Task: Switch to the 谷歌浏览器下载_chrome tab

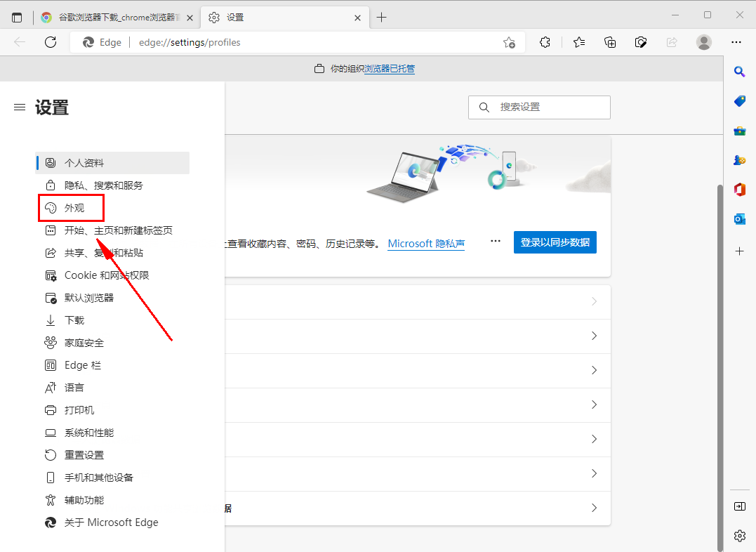Action: coord(117,18)
